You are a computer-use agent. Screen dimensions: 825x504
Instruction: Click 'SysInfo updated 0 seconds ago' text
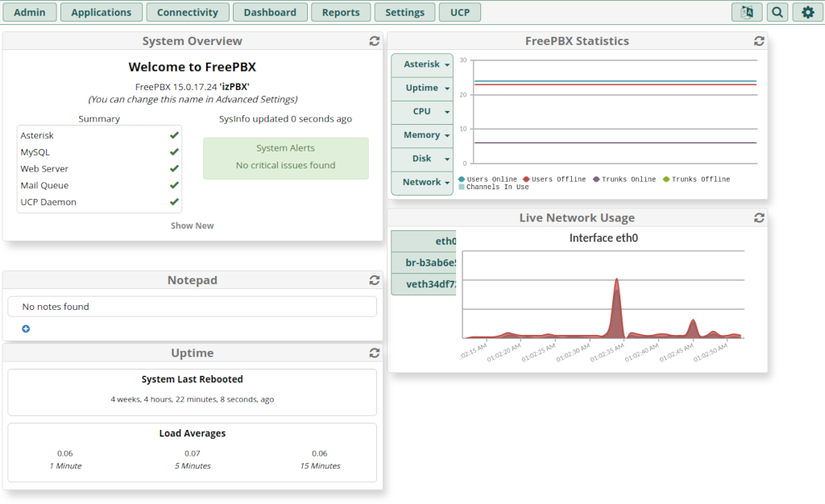[x=286, y=119]
